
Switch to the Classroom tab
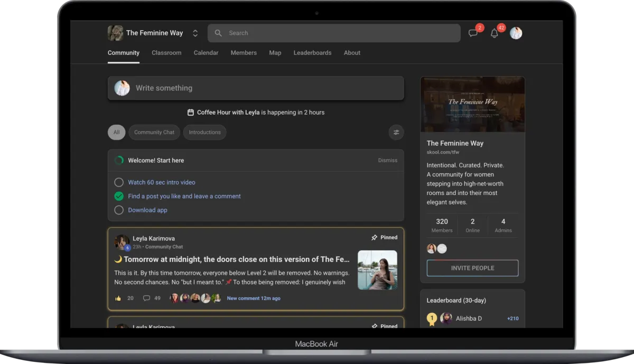[166, 53]
